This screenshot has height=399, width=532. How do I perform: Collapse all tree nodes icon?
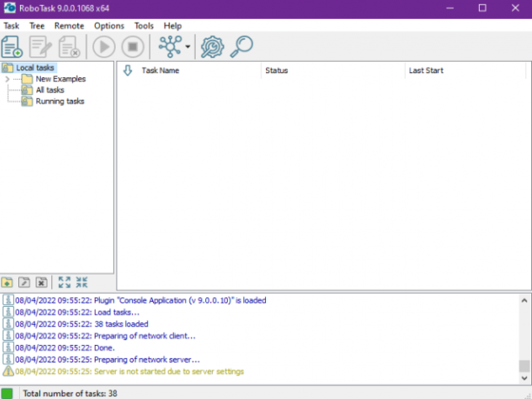point(82,283)
